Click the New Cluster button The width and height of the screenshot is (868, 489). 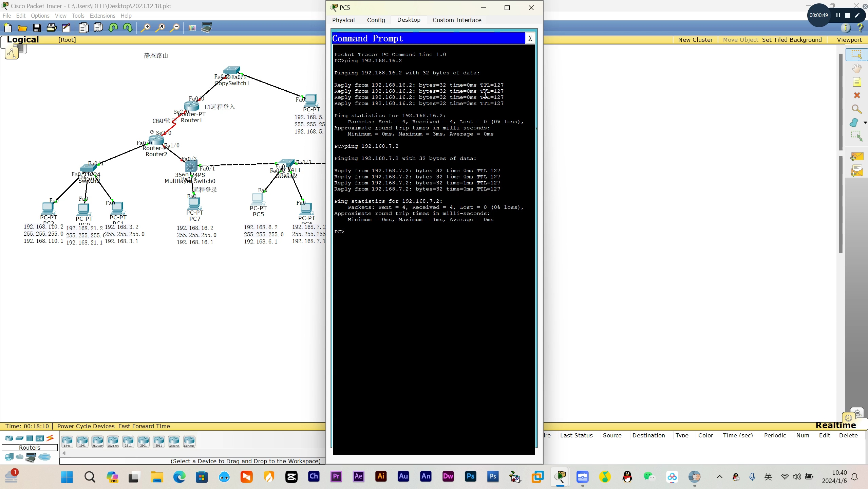[695, 40]
